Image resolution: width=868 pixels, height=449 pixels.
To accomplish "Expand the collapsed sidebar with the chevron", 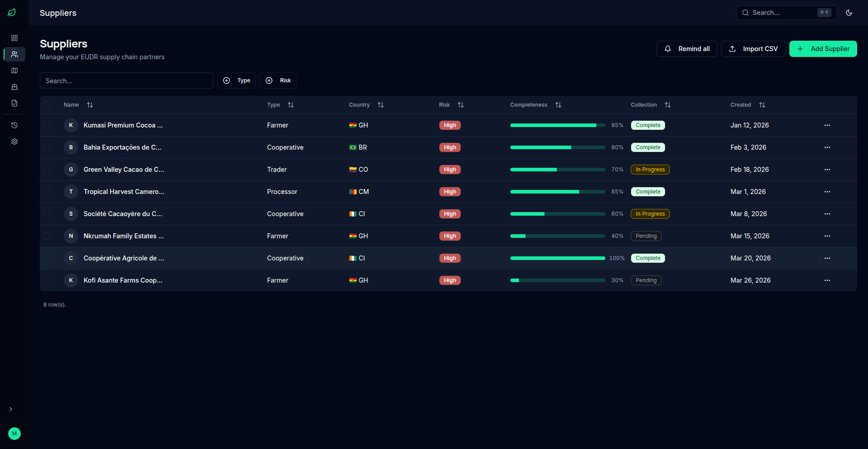I will [x=11, y=409].
